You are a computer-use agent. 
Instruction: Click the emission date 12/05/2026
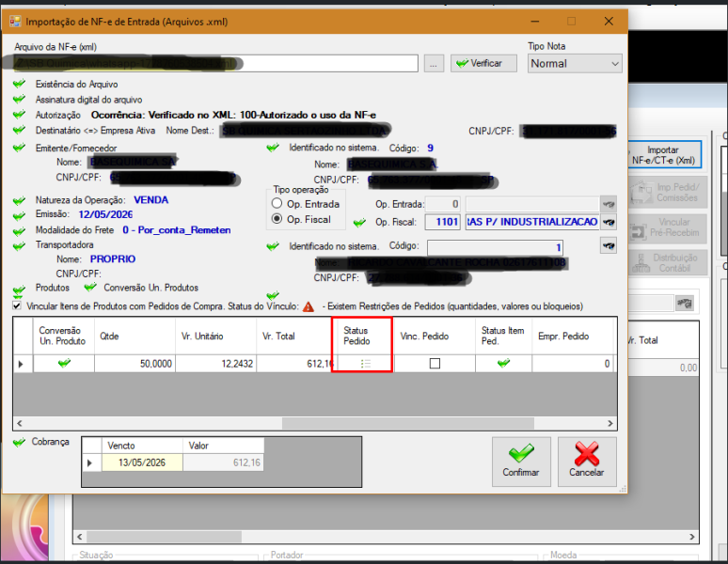click(105, 214)
